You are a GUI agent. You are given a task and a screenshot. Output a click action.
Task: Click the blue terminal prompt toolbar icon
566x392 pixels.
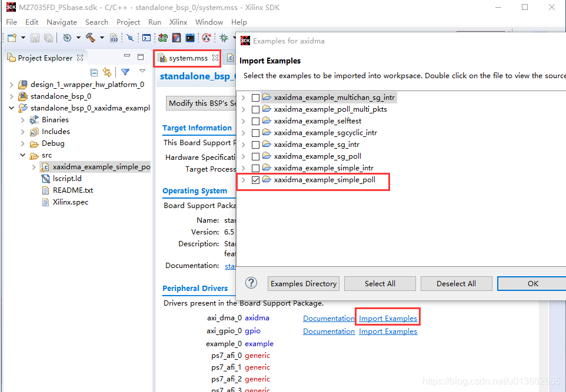(147, 38)
